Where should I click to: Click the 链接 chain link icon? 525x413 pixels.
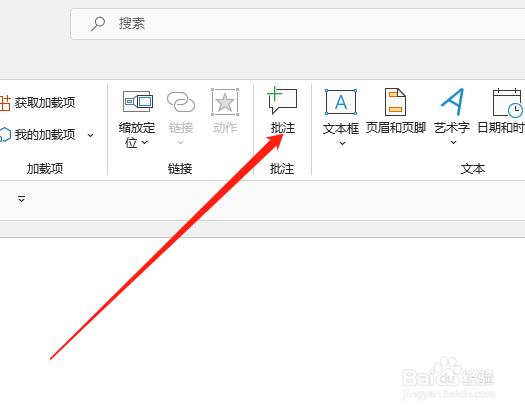[x=181, y=102]
